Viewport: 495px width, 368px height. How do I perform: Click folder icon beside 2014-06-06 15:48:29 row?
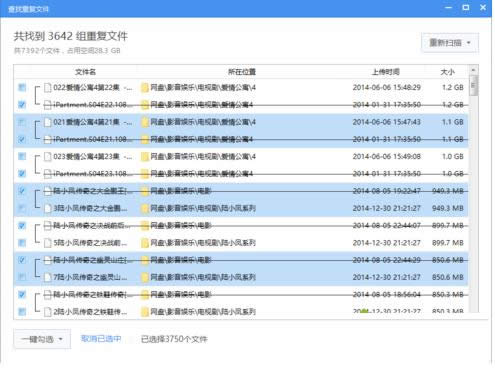tap(145, 88)
